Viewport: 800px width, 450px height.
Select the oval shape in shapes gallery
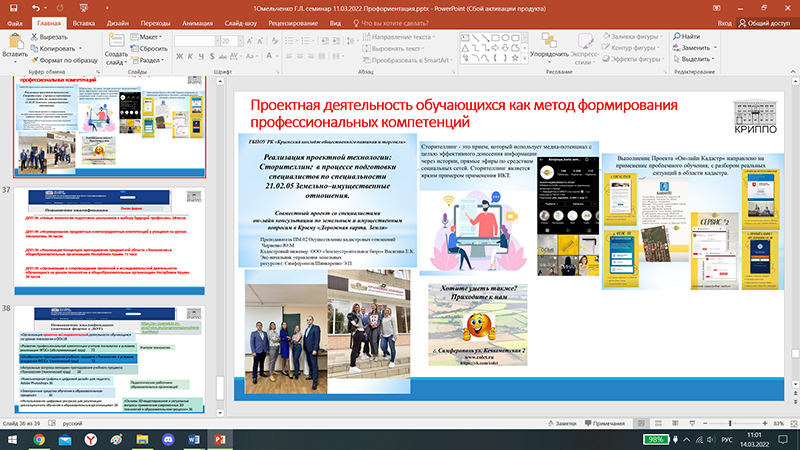coord(505,38)
